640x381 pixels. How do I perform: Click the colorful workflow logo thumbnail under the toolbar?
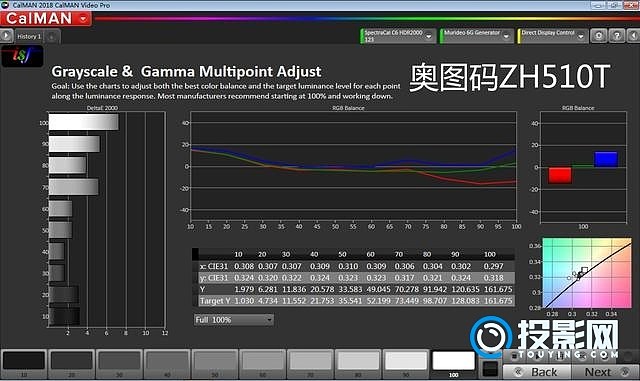tap(22, 56)
